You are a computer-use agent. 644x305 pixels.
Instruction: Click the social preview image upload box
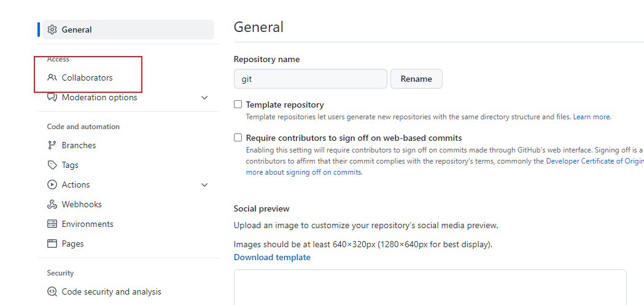click(430, 287)
